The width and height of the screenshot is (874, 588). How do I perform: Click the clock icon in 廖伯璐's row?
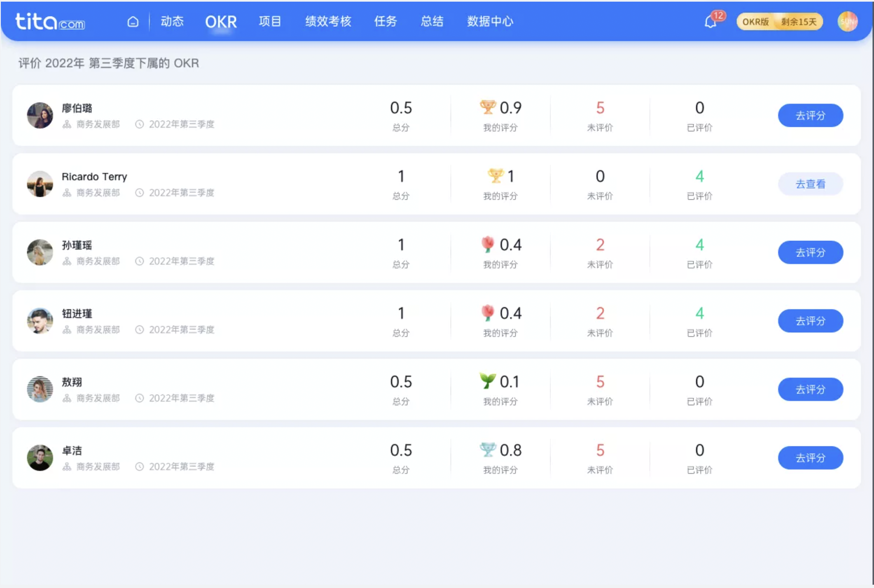140,124
